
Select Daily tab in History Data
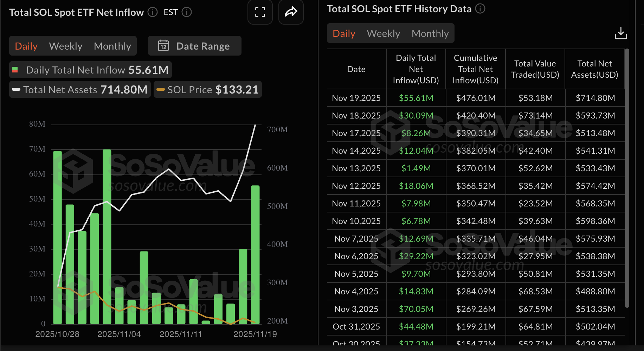pos(344,33)
